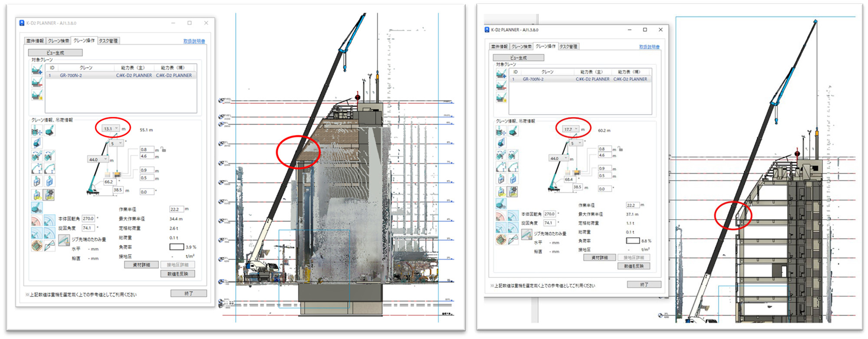The image size is (868, 339).
Task: Click the 66.2 boom angle input field
Action: pos(108,182)
